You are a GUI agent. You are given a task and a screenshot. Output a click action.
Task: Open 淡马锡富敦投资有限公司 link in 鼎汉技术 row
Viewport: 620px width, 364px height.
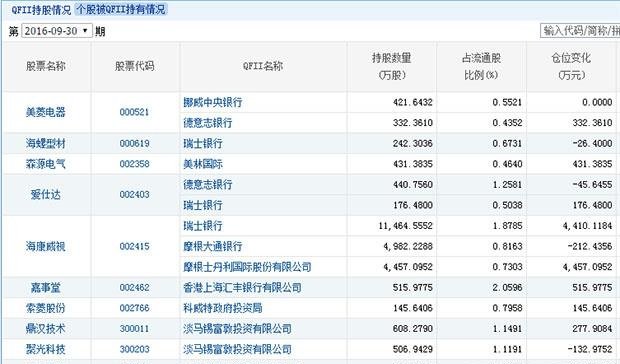(x=237, y=329)
